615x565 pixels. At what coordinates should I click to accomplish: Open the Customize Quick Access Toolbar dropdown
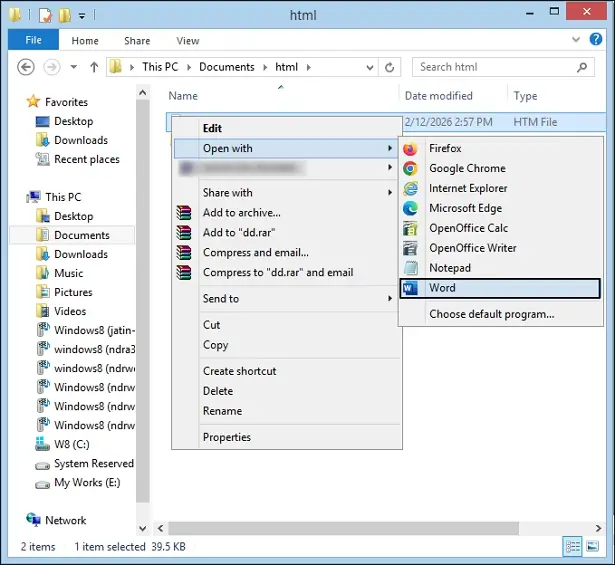click(82, 16)
